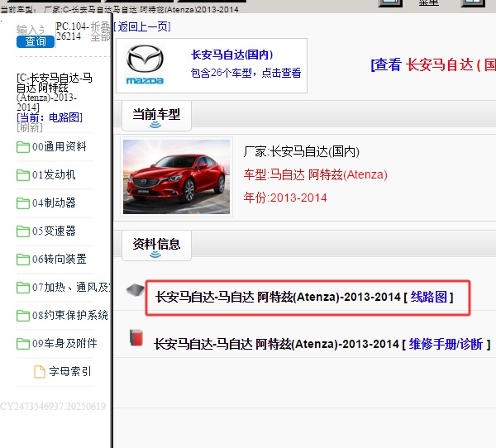
Task: Open the 字母索引 document item
Action: [x=70, y=372]
